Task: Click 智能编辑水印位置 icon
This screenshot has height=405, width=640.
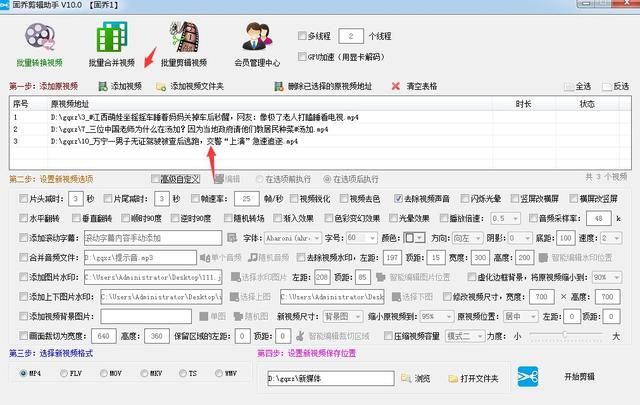Action: [x=543, y=257]
